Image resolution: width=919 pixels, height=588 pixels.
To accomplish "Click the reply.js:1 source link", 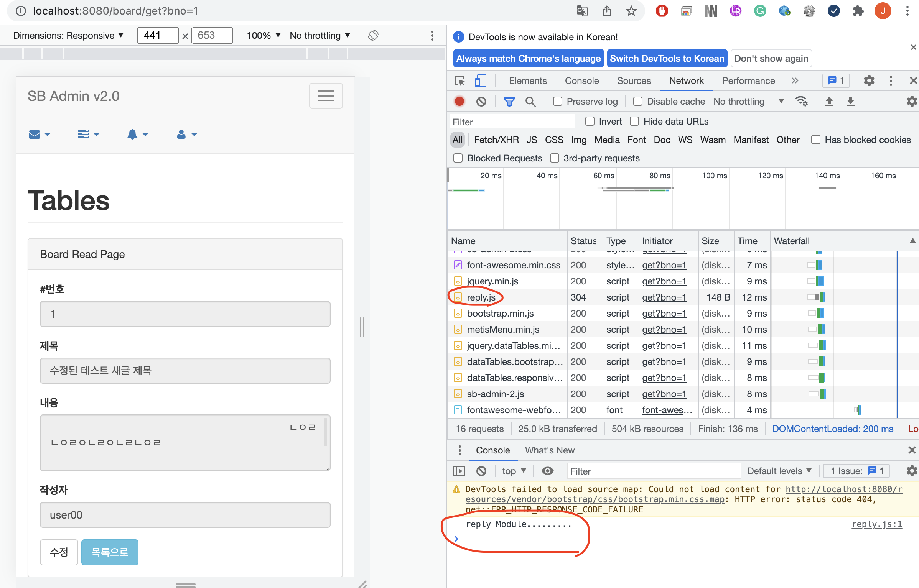I will (876, 524).
